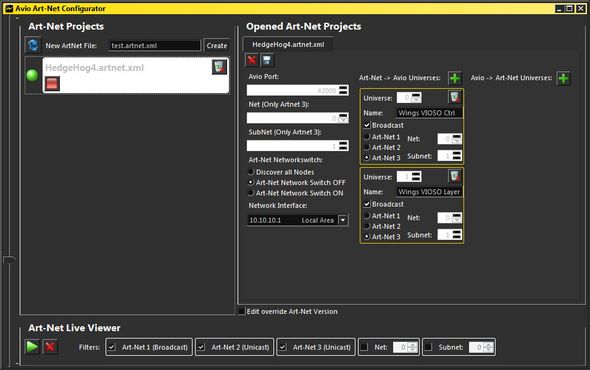Adjust Universe stepper for Wings VIOSO Layer
This screenshot has width=590, height=370.
[x=416, y=177]
